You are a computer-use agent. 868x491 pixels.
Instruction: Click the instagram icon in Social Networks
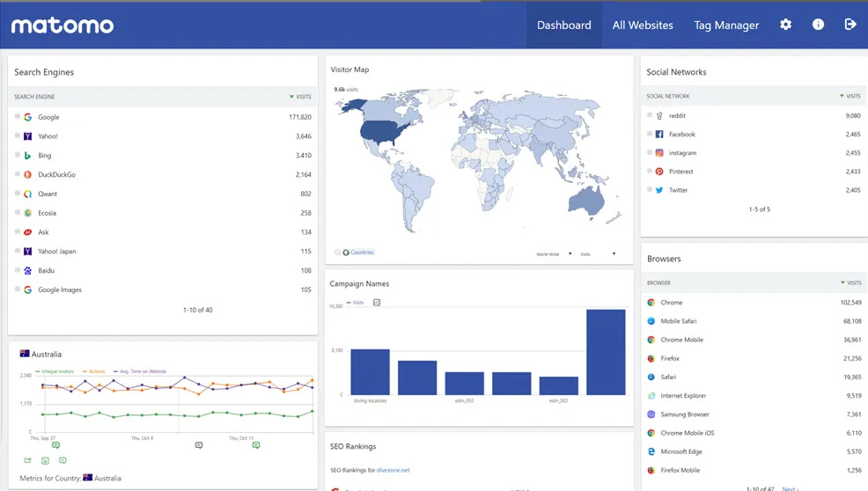coord(659,153)
